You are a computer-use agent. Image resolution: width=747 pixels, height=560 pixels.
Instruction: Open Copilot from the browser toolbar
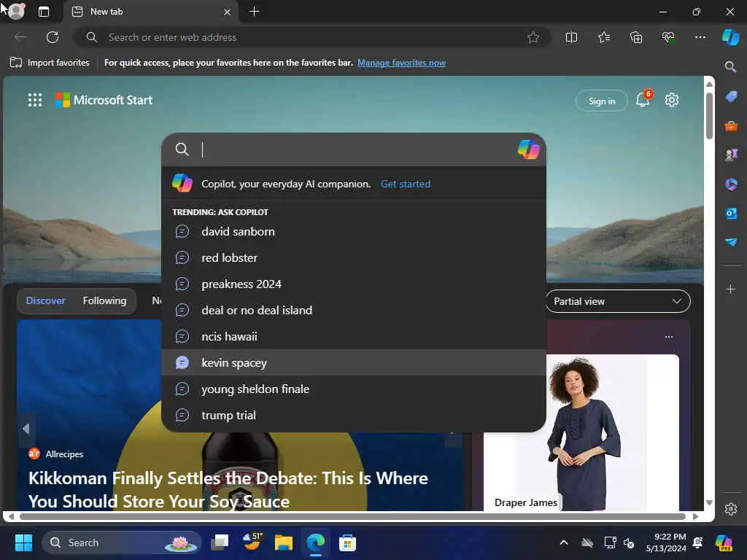(x=731, y=37)
